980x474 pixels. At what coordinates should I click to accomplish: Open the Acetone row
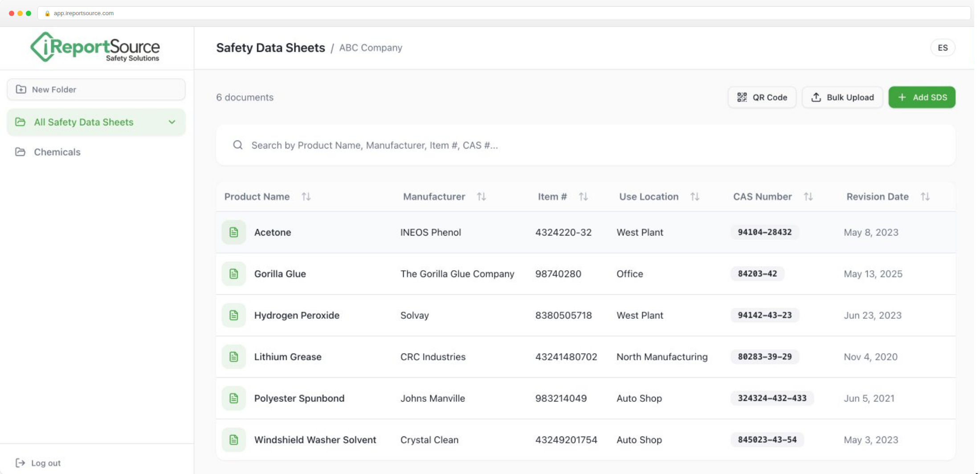click(586, 232)
